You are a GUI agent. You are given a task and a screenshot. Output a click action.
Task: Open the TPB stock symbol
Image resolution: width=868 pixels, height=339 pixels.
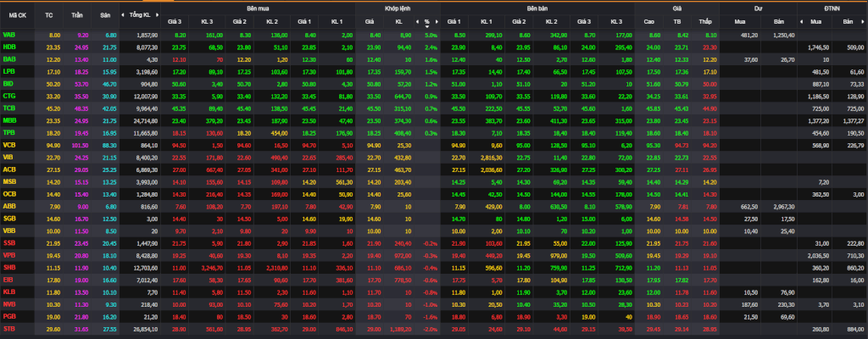(8, 132)
